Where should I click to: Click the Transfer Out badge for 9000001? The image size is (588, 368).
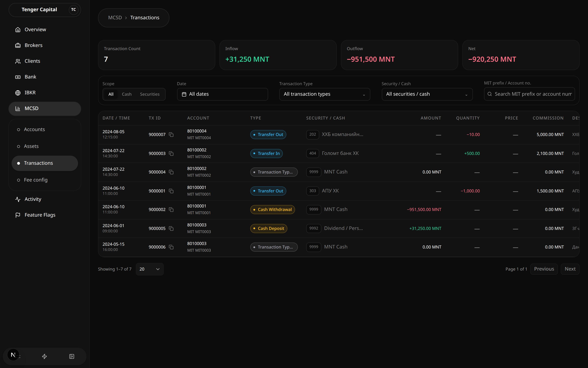tap(268, 191)
